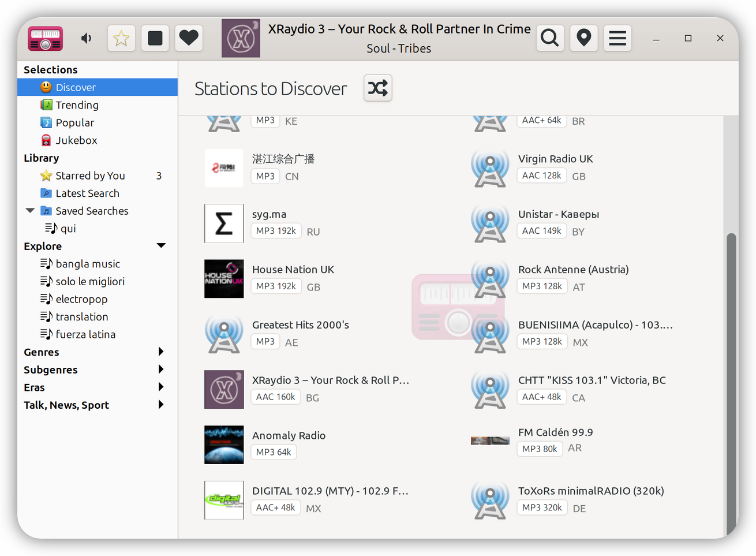Click the 湛江综合广播 station logo
Screen dimensions: 756x556
tap(224, 168)
